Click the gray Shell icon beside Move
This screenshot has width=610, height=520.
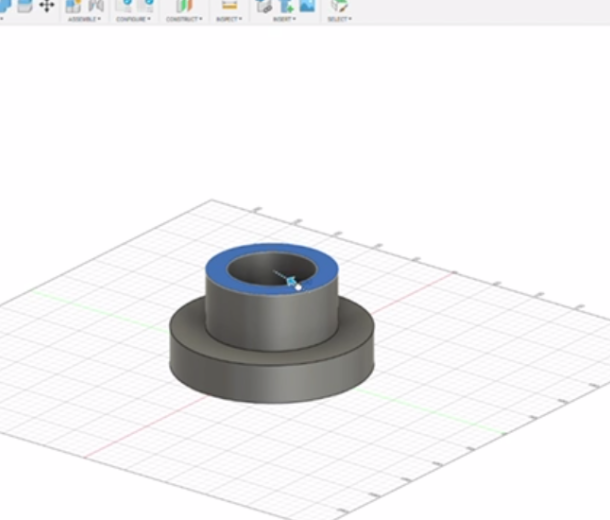click(x=25, y=5)
